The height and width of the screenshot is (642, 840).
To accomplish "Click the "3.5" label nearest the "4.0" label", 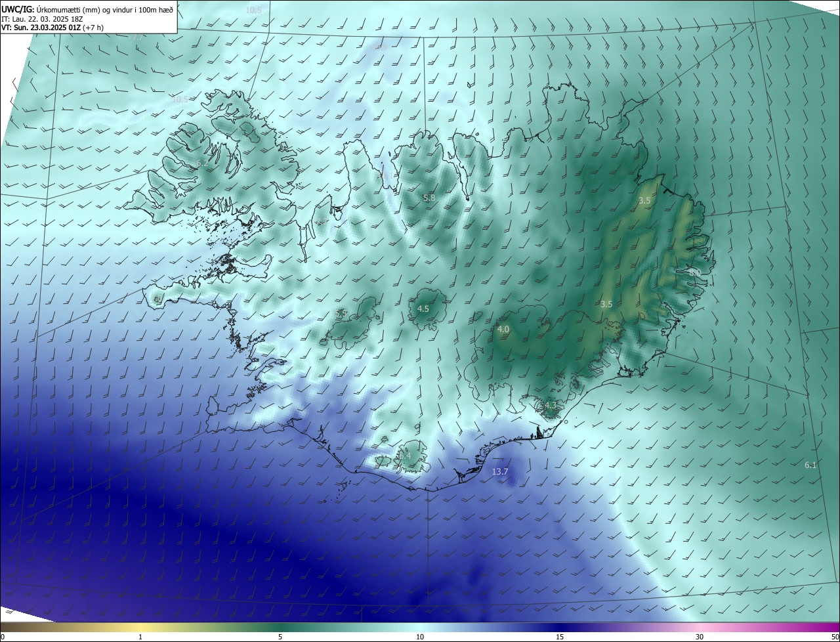I will pyautogui.click(x=606, y=305).
